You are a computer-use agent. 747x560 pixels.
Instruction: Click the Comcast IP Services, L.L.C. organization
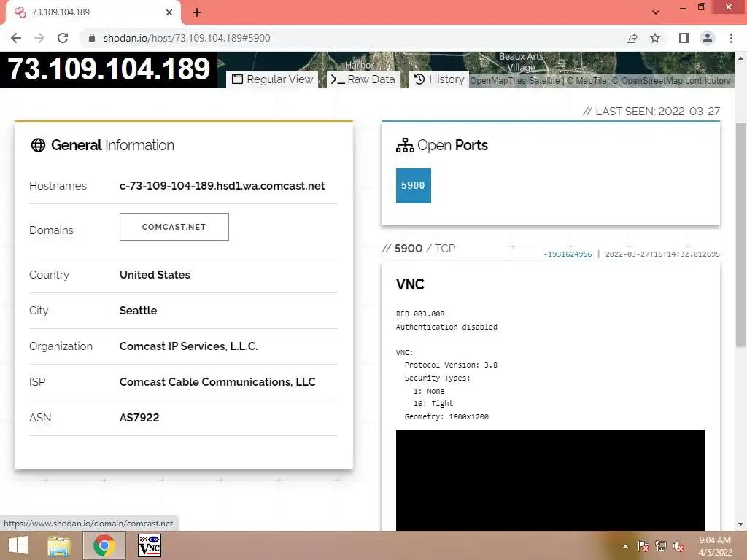point(188,346)
